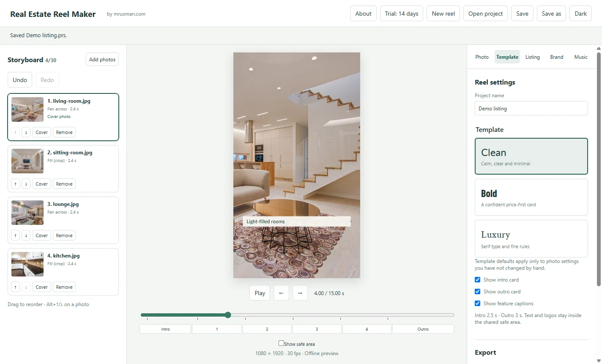The width and height of the screenshot is (602, 364).
Task: Click the Project name input field
Action: tap(531, 108)
